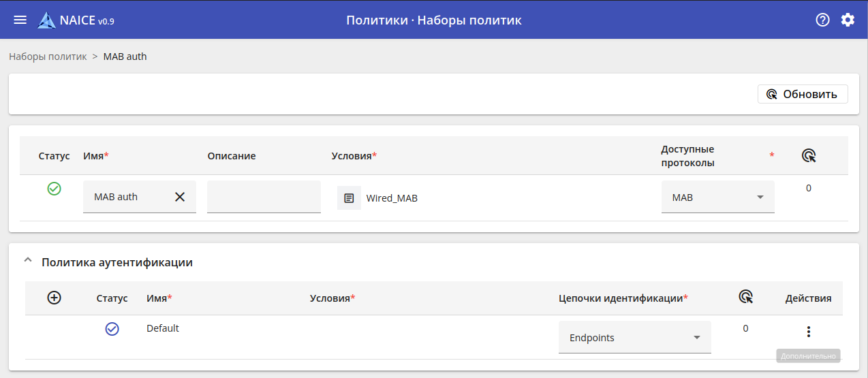
Task: Open the hamburger navigation menu
Action: point(20,20)
